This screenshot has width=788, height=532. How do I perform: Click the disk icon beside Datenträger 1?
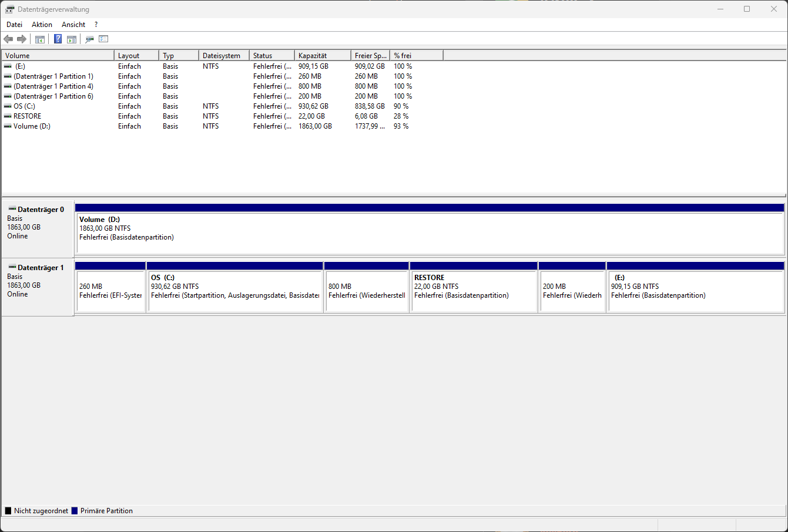point(13,267)
